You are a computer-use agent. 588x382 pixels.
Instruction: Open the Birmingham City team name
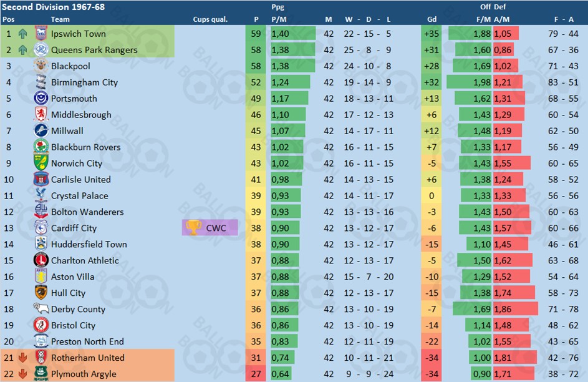(x=84, y=82)
